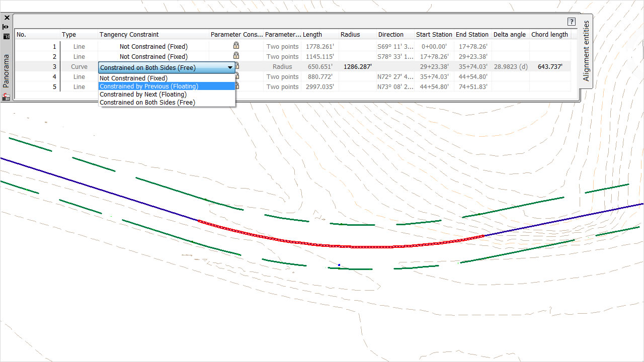Select row number 1
This screenshot has height=362, width=644.
(54, 47)
